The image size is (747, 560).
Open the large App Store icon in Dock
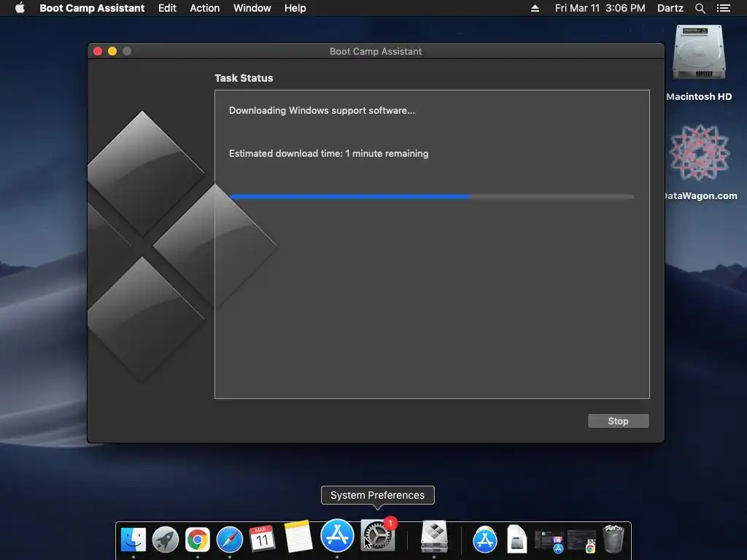337,536
